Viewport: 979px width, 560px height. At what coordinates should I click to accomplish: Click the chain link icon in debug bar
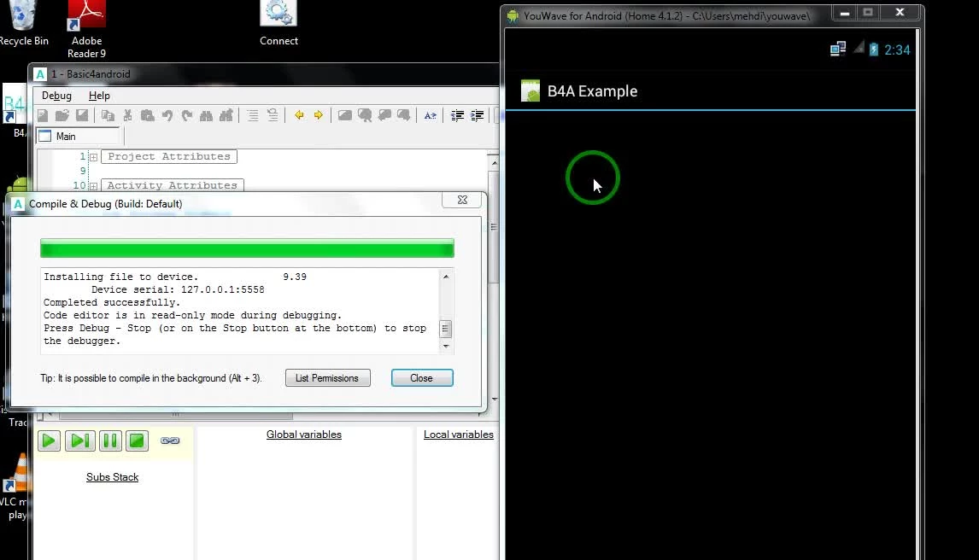[170, 440]
